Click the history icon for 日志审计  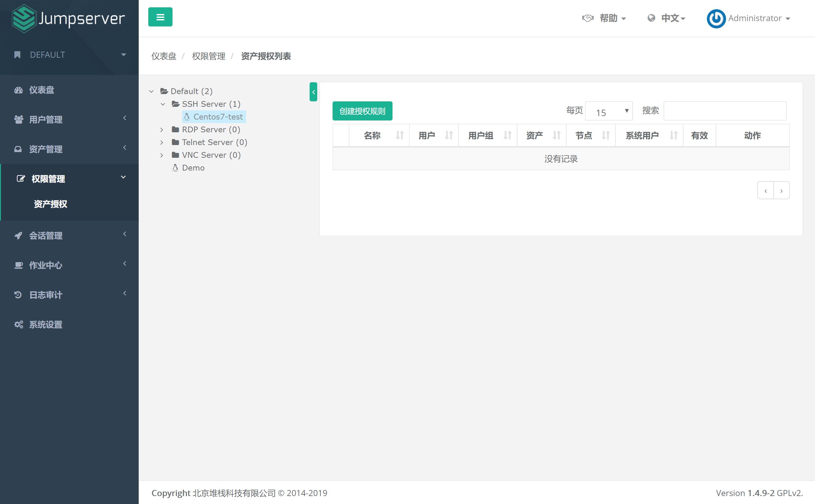[18, 295]
